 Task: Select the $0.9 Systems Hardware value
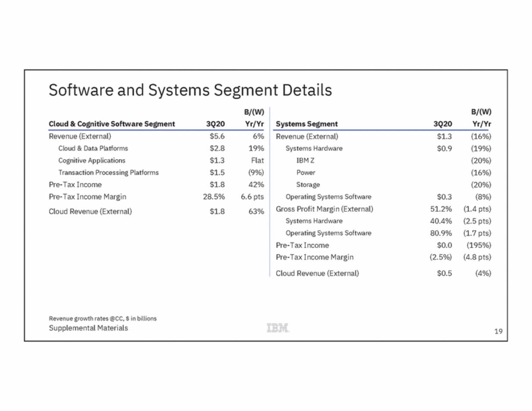coord(444,148)
